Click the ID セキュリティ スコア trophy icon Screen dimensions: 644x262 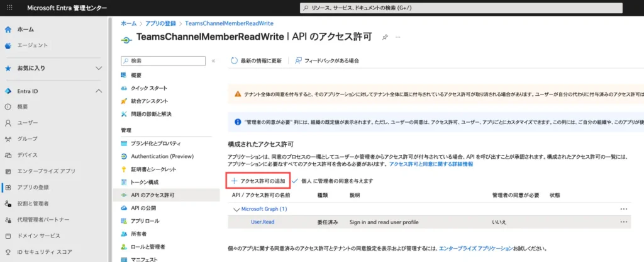point(8,252)
